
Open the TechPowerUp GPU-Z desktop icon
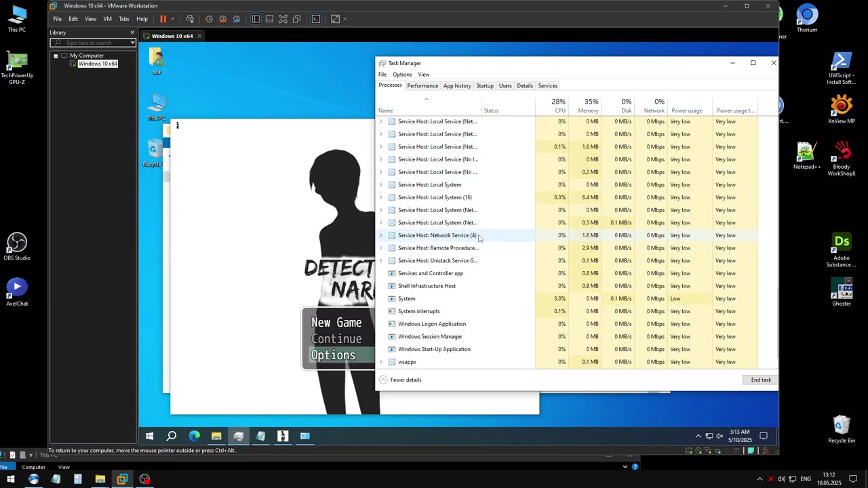pos(17,68)
